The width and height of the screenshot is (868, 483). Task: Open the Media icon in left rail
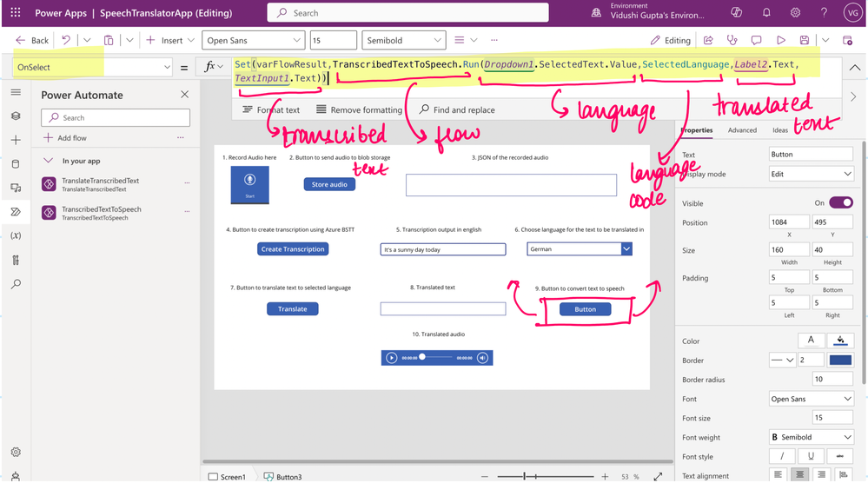coord(16,189)
